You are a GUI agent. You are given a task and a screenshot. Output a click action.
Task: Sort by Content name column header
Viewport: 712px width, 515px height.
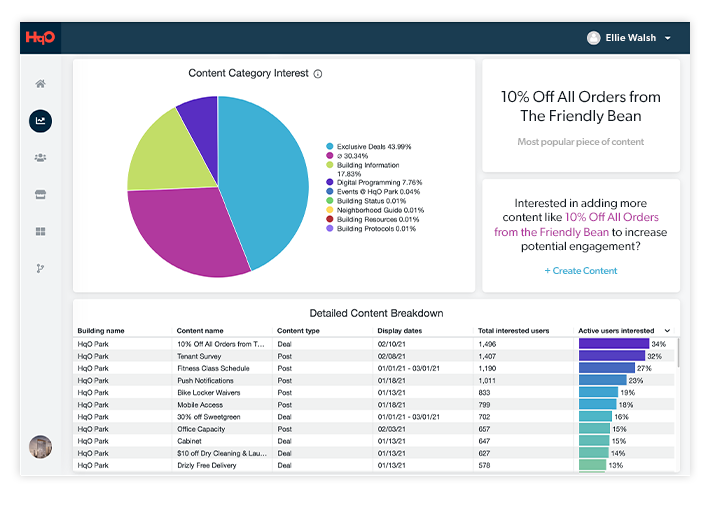point(200,331)
